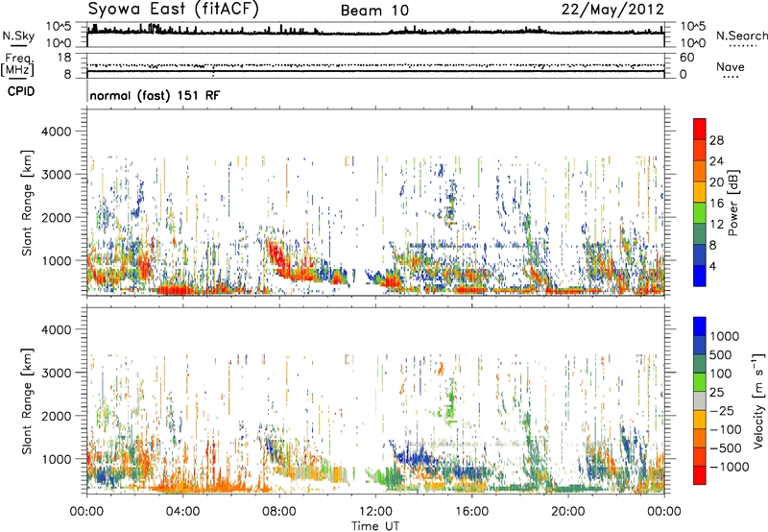Click the '18' tick on the frequency axis

(x=64, y=58)
